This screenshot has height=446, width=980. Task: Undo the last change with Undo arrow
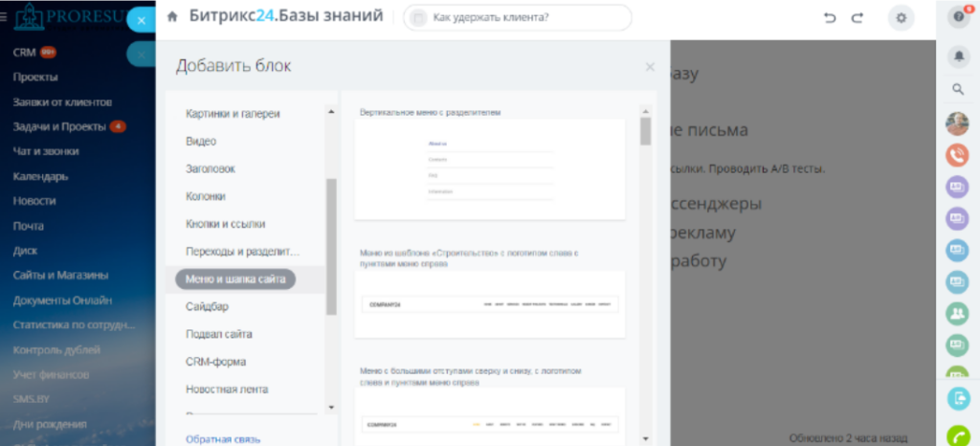[x=830, y=18]
